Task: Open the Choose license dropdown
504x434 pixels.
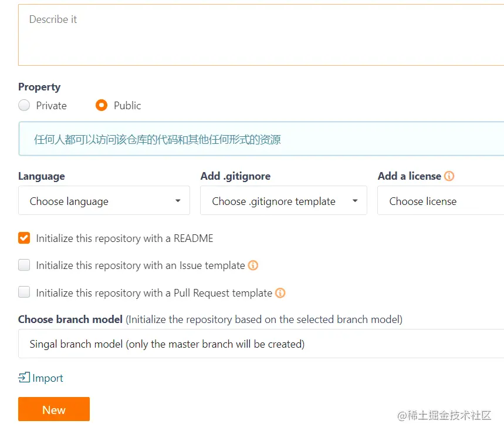Action: point(441,200)
